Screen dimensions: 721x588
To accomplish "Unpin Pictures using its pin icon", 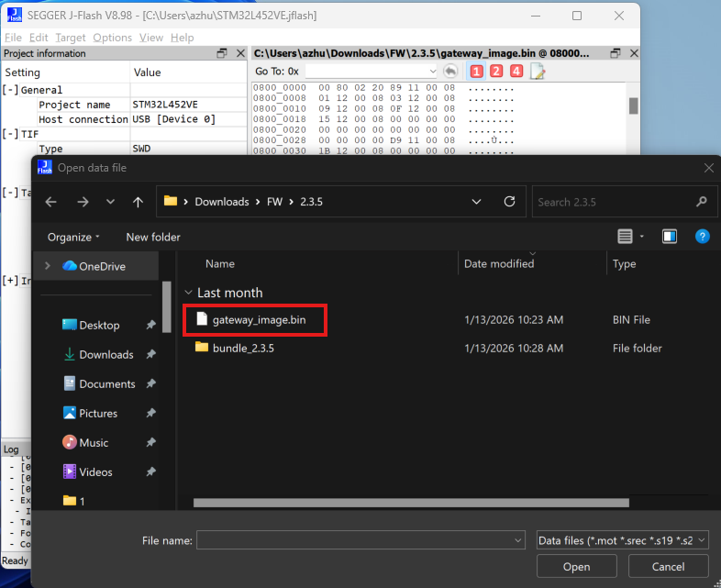I will [x=150, y=414].
